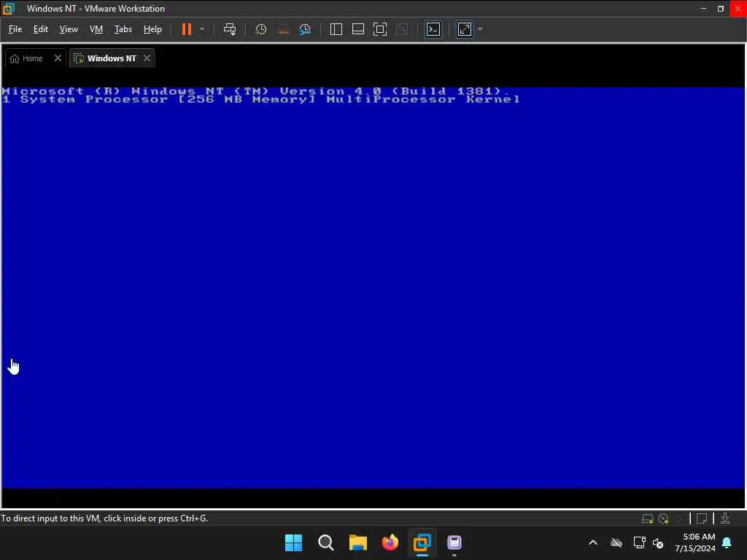Click the muted volume tray icon
Image resolution: width=747 pixels, height=560 pixels.
658,542
